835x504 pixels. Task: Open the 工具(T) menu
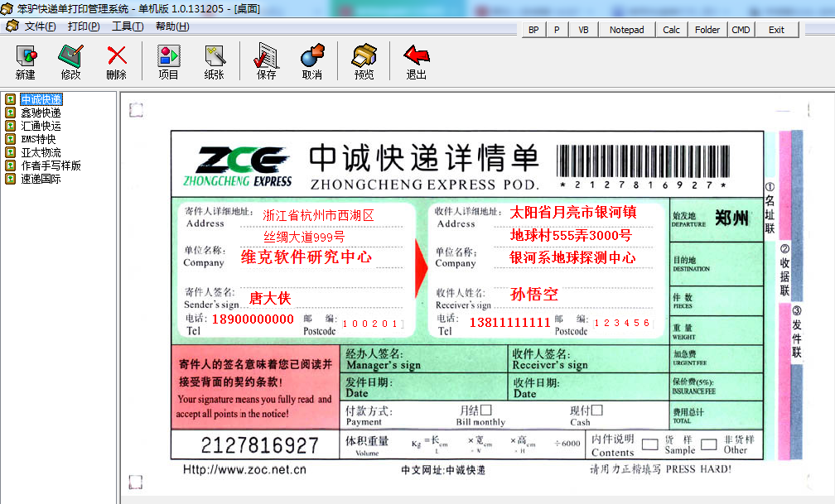pos(128,26)
